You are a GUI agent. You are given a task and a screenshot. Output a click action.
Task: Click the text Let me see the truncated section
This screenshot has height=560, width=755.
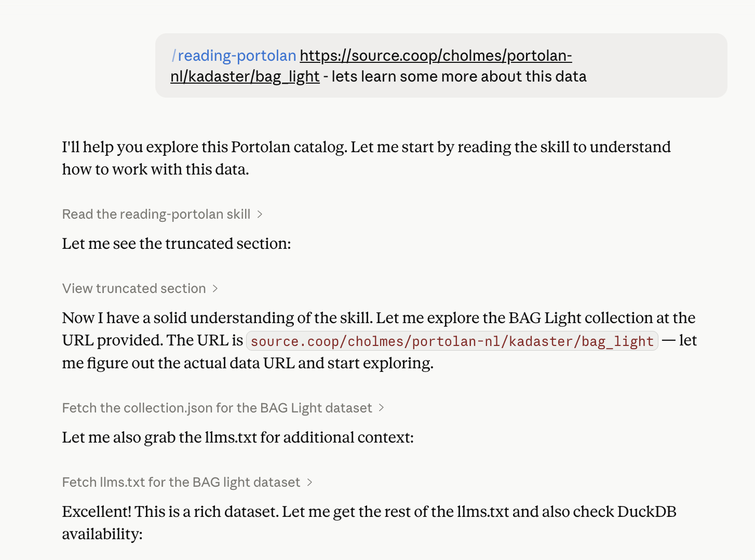177,243
